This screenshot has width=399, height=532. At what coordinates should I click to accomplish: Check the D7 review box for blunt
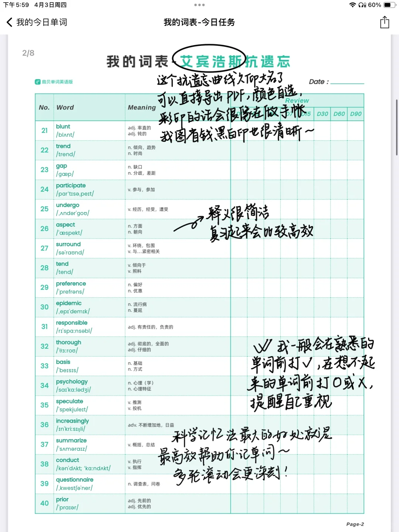tap(289, 131)
